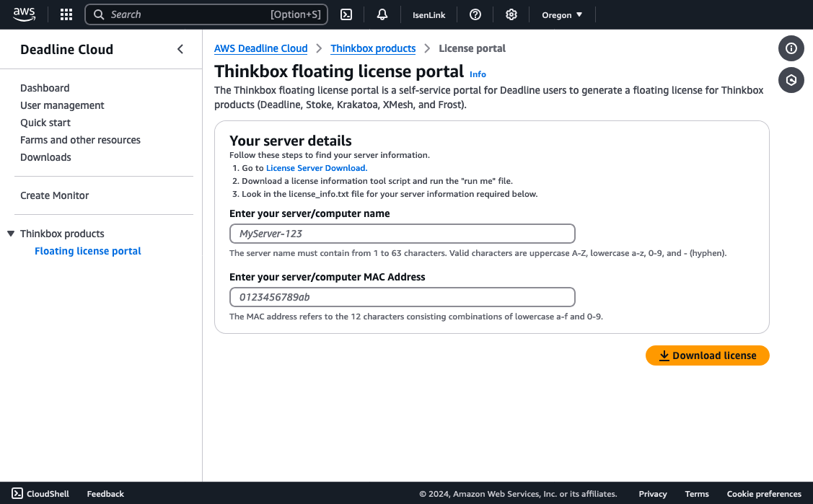813x504 pixels.
Task: Collapse the Thinkbox products tree section
Action: [x=10, y=233]
